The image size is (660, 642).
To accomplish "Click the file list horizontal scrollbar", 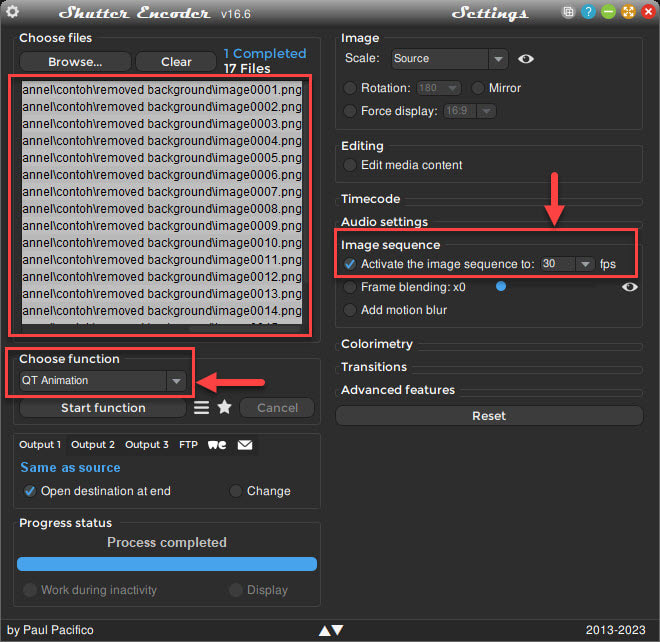I will pyautogui.click(x=245, y=328).
